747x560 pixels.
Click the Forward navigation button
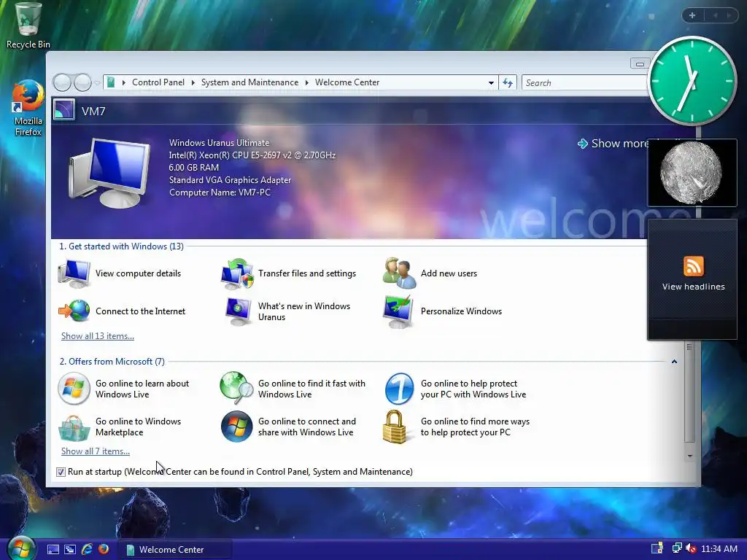83,83
